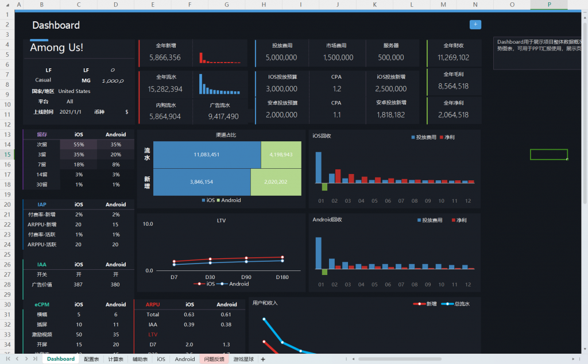Jump to the first sheet tab arrow

pyautogui.click(x=8, y=359)
